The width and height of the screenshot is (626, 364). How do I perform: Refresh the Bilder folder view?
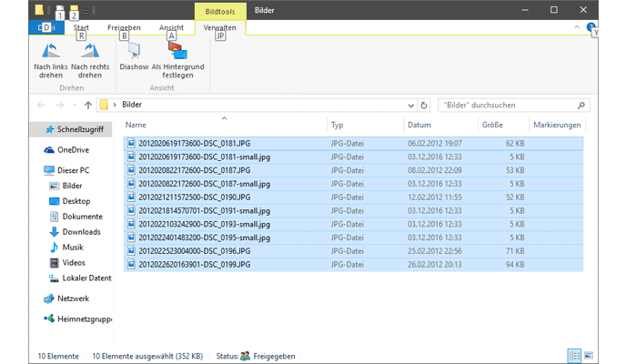click(x=424, y=105)
